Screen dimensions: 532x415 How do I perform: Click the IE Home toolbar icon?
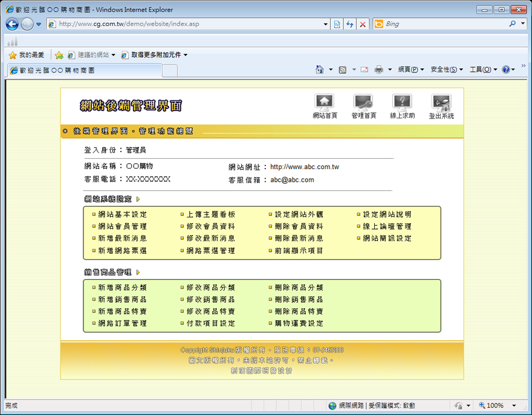point(320,69)
